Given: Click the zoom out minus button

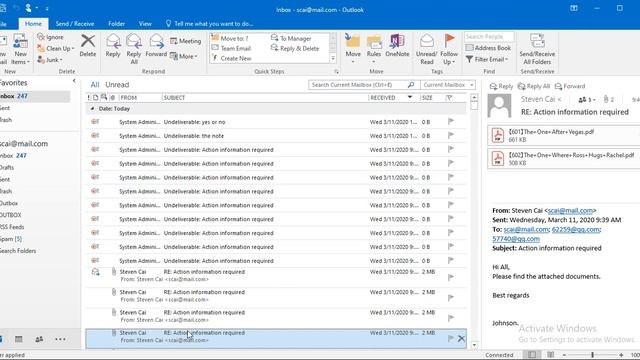Looking at the screenshot, I should click(x=564, y=355).
